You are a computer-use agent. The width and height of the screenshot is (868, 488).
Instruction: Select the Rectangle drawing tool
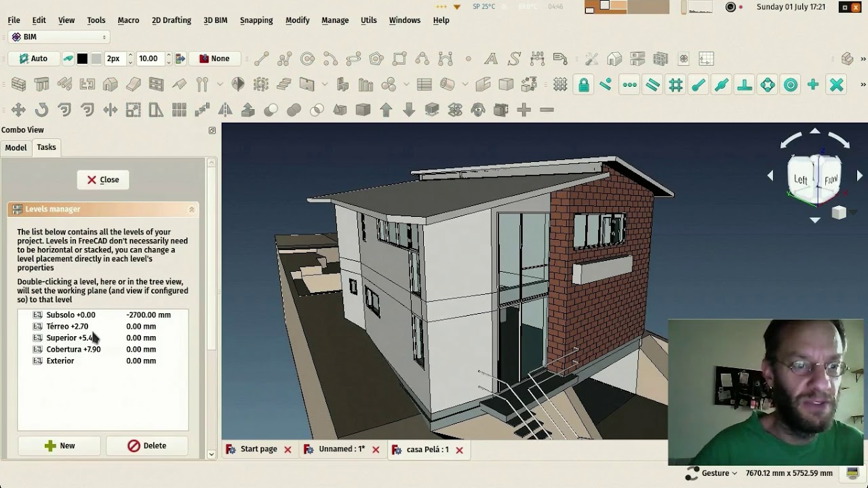click(399, 59)
